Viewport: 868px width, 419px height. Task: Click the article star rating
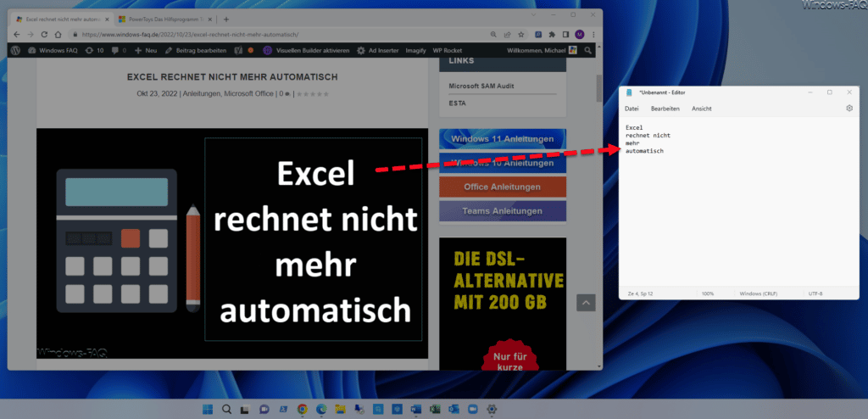(x=313, y=93)
